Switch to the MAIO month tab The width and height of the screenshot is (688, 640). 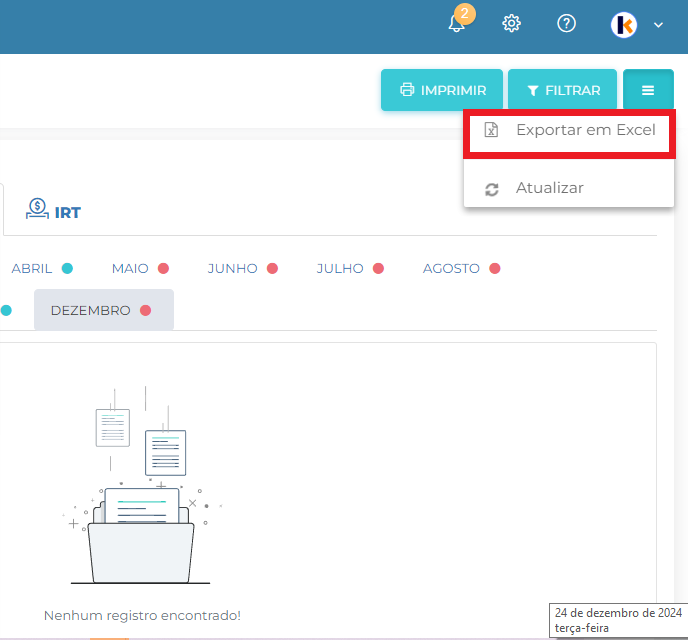click(x=140, y=268)
